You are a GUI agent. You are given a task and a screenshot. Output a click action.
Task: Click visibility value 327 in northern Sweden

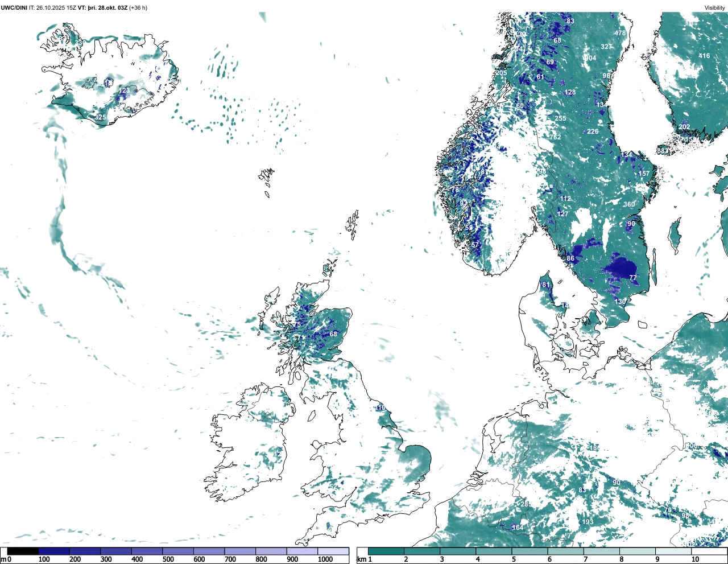(x=606, y=47)
